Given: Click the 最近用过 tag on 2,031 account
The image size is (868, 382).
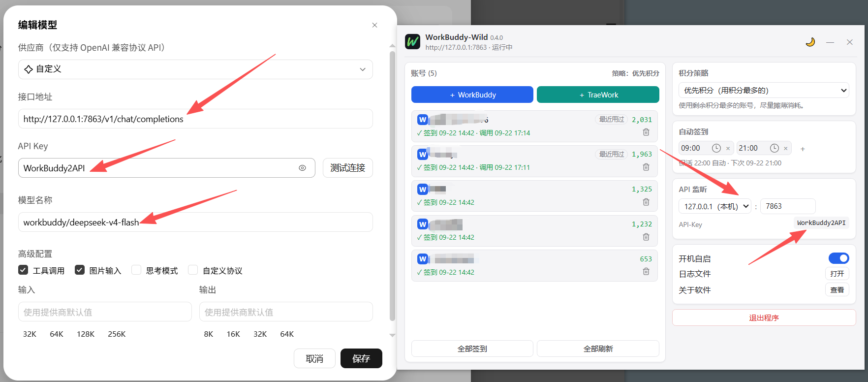Looking at the screenshot, I should point(612,119).
